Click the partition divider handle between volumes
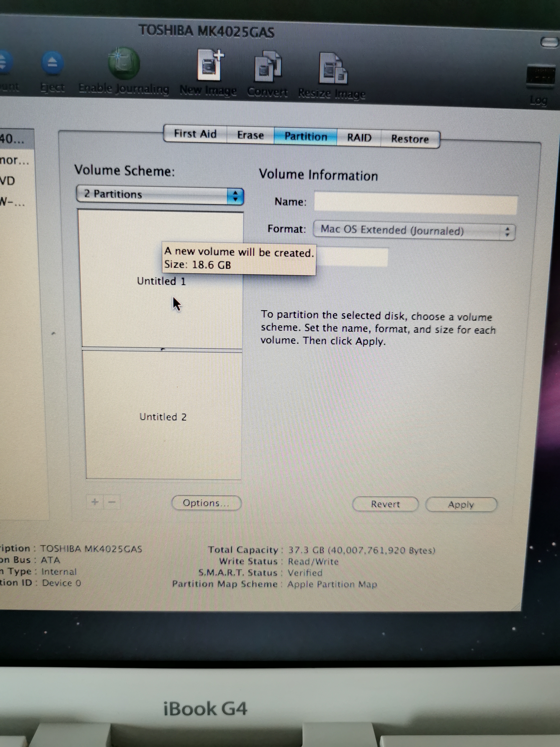 tap(162, 350)
